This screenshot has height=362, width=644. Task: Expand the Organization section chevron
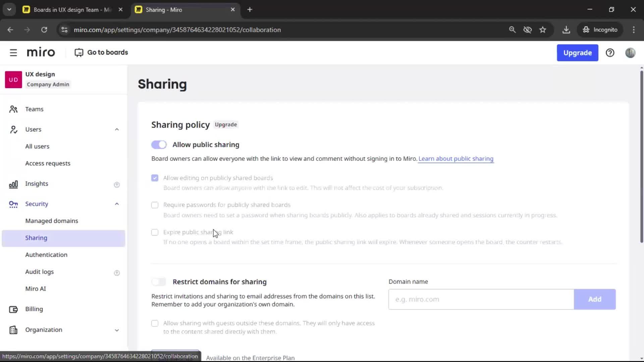click(117, 330)
